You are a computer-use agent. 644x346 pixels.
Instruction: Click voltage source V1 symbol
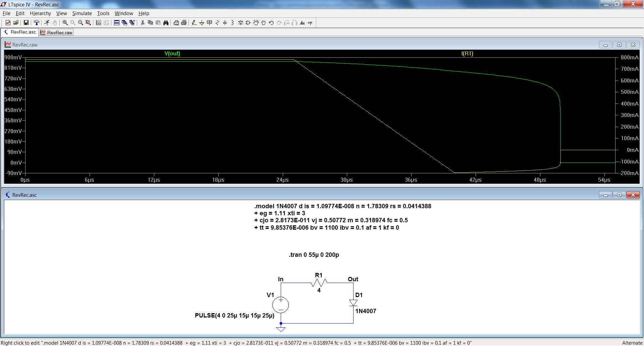(281, 305)
